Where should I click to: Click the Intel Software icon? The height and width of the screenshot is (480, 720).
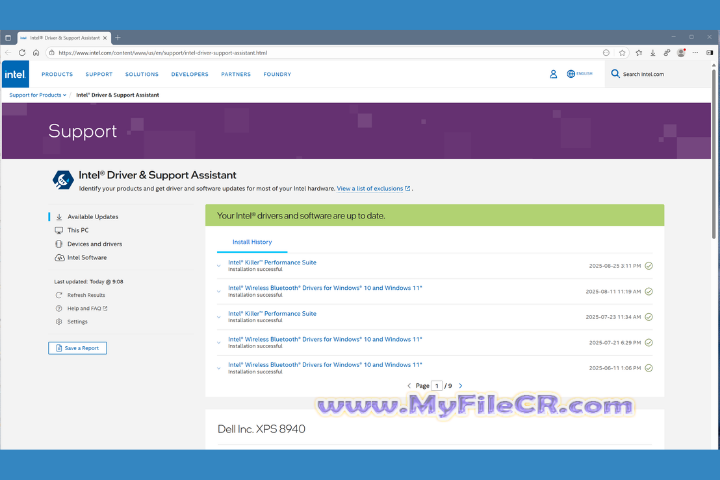pyautogui.click(x=59, y=258)
